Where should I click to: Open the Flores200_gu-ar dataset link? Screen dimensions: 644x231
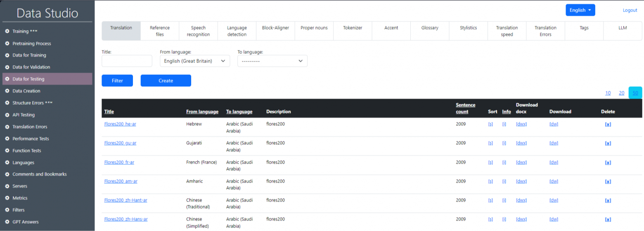120,143
